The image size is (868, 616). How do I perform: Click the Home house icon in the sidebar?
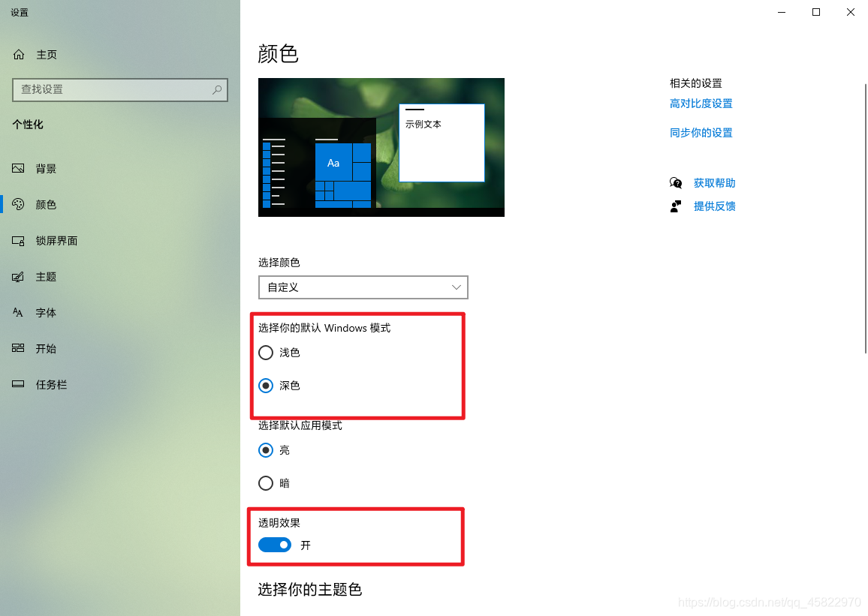[x=19, y=54]
